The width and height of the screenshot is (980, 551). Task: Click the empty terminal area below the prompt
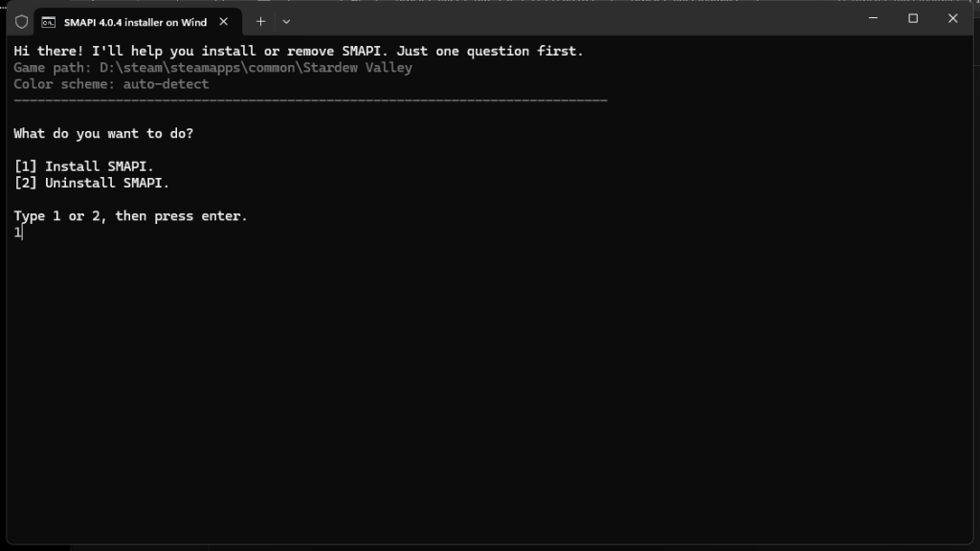[x=479, y=383]
